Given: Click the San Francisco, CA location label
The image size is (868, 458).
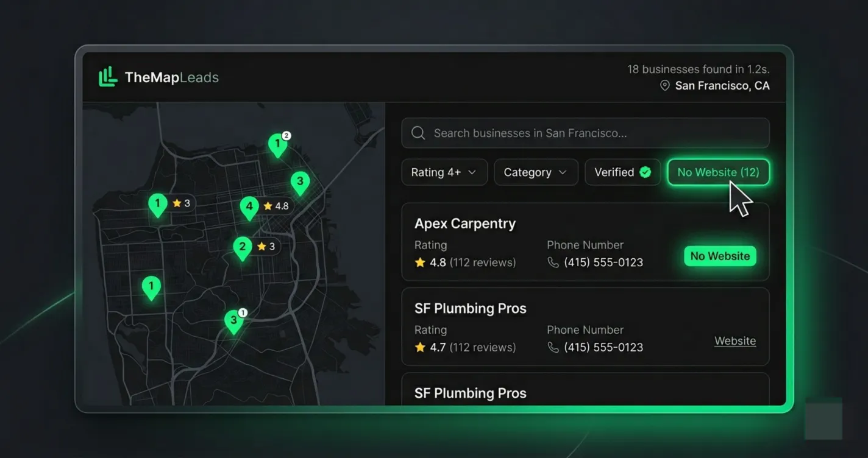Looking at the screenshot, I should (x=722, y=86).
